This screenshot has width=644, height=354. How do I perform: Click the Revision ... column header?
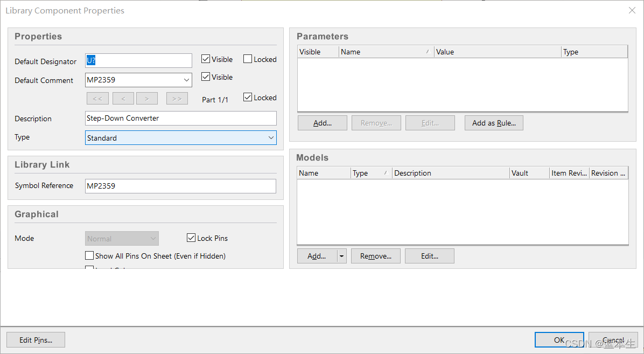tap(608, 173)
